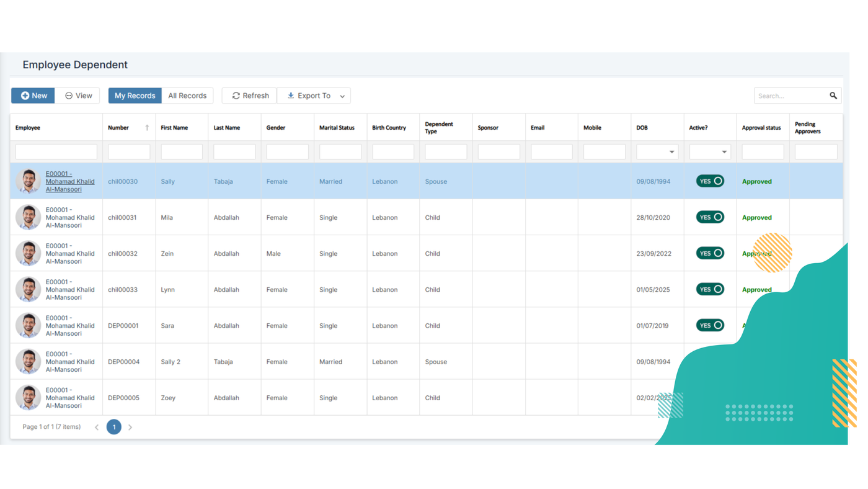Click the First Name filter field
The width and height of the screenshot is (868, 489).
(x=182, y=152)
